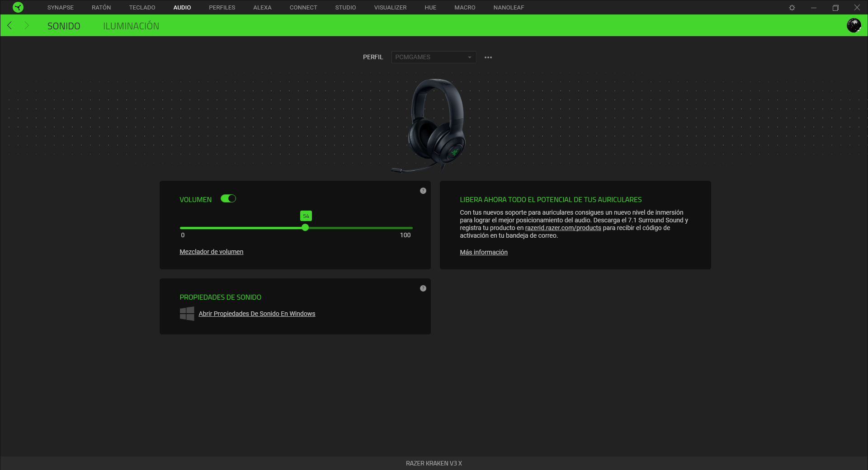Open the HUE tab
868x470 pixels.
point(430,8)
